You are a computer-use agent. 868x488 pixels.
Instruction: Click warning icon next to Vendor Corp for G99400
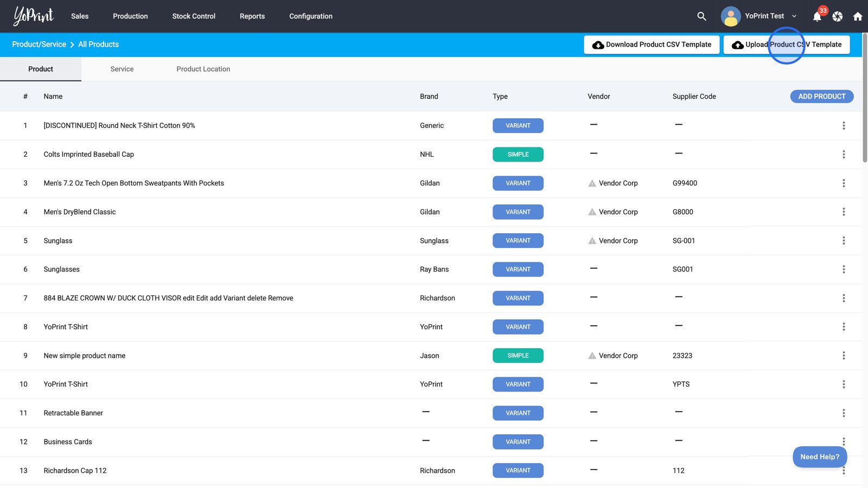[x=592, y=183]
